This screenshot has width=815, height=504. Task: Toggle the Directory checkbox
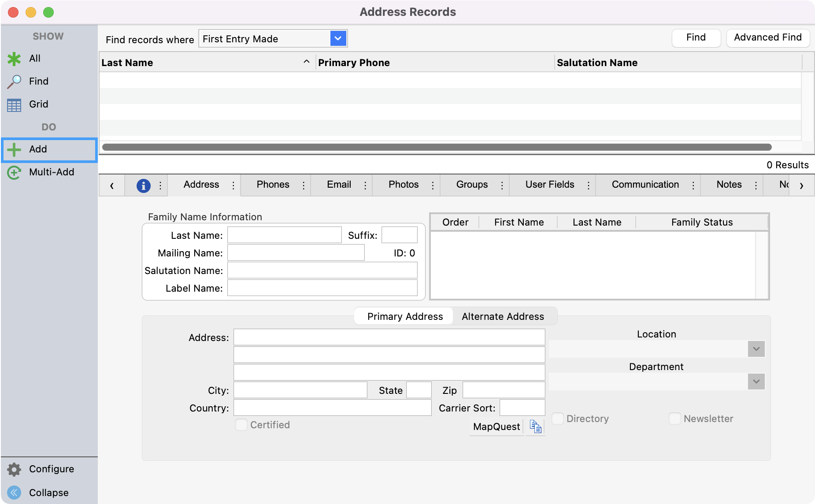pyautogui.click(x=558, y=419)
